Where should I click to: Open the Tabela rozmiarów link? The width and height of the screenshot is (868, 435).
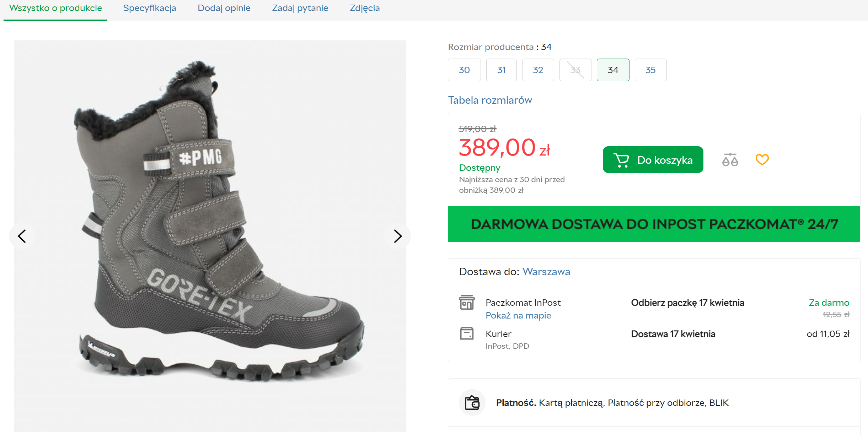490,100
